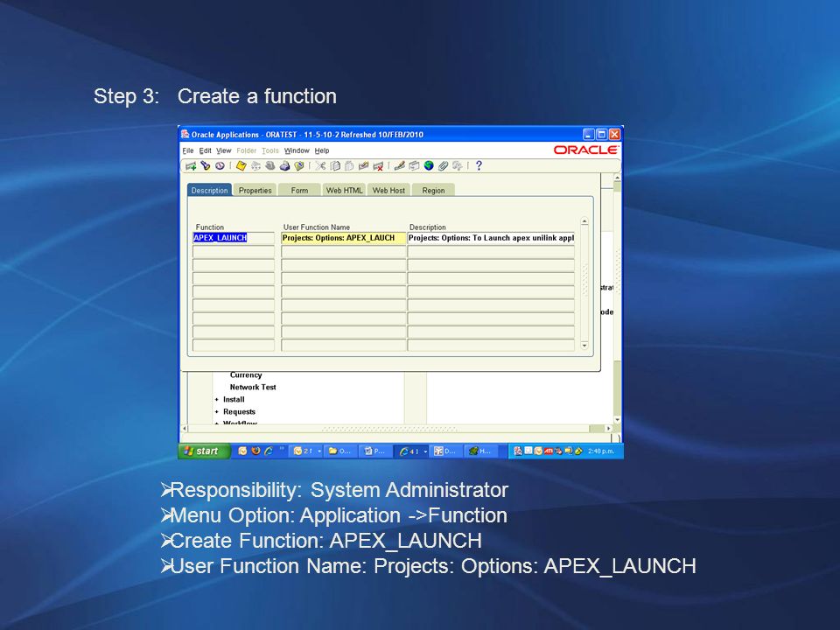Image resolution: width=840 pixels, height=630 pixels.
Task: Click the Close Form toolbar icon
Action: click(x=299, y=166)
